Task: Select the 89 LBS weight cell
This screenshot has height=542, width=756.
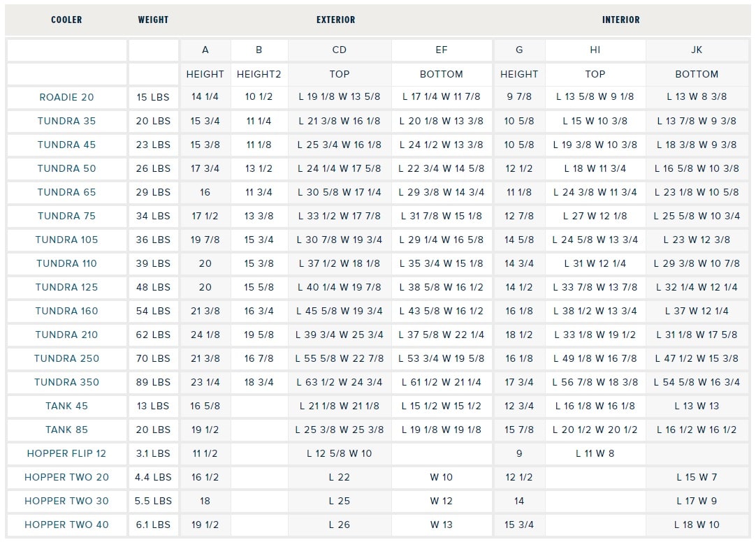Action: 153,382
